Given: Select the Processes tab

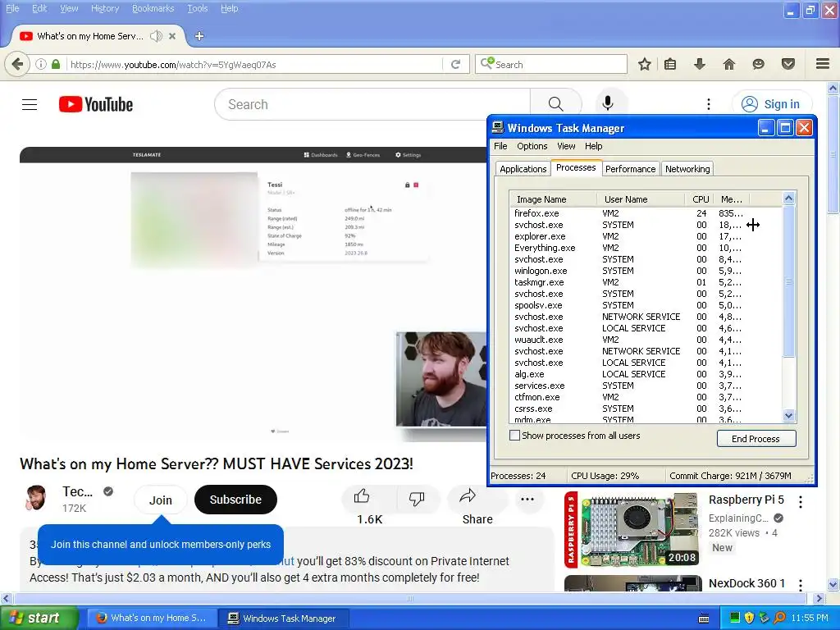Looking at the screenshot, I should (x=576, y=167).
